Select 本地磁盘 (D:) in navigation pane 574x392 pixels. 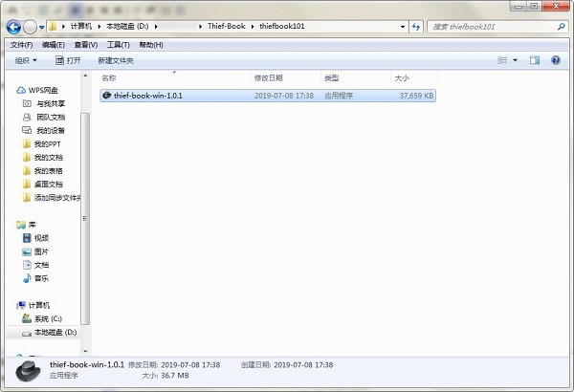pos(55,332)
